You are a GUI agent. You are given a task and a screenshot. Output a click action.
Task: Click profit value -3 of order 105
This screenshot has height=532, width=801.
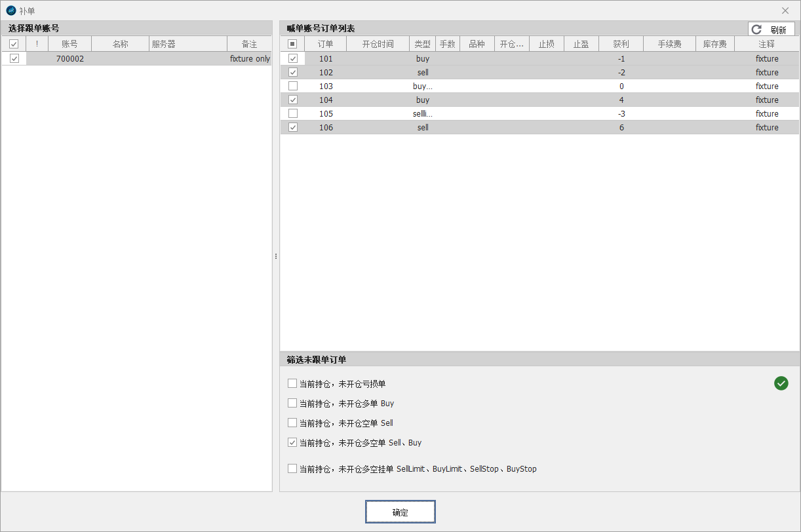[x=621, y=113]
